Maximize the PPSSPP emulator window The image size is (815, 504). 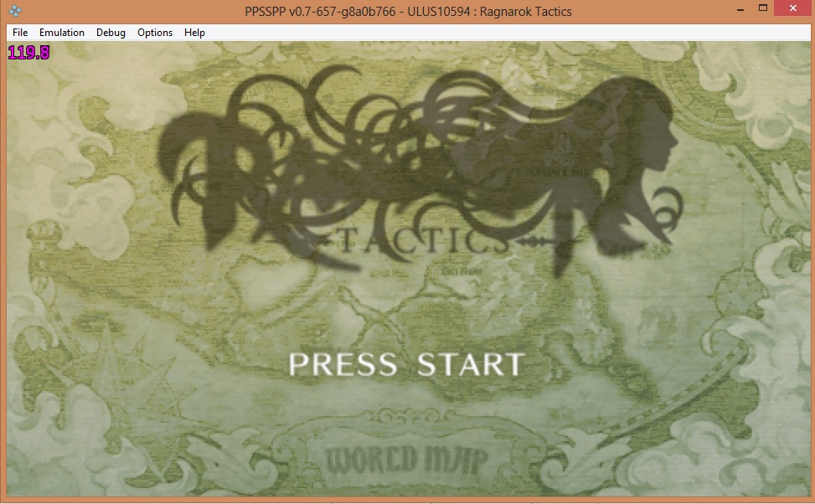pos(762,8)
